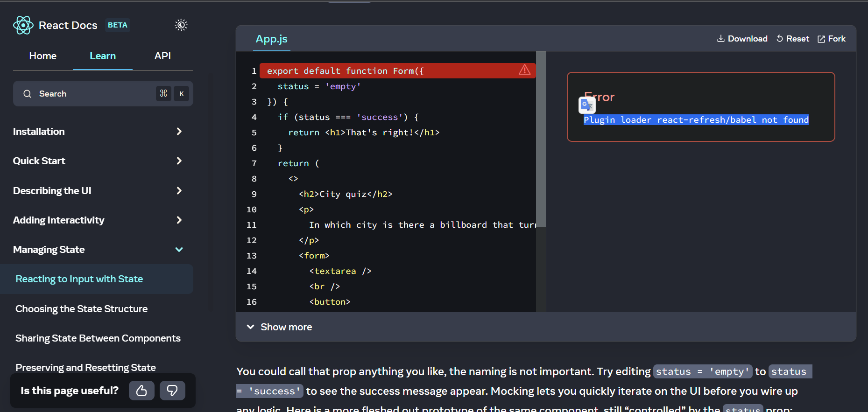This screenshot has width=868, height=412.
Task: Click the Plugin loader not found error message
Action: tap(696, 120)
